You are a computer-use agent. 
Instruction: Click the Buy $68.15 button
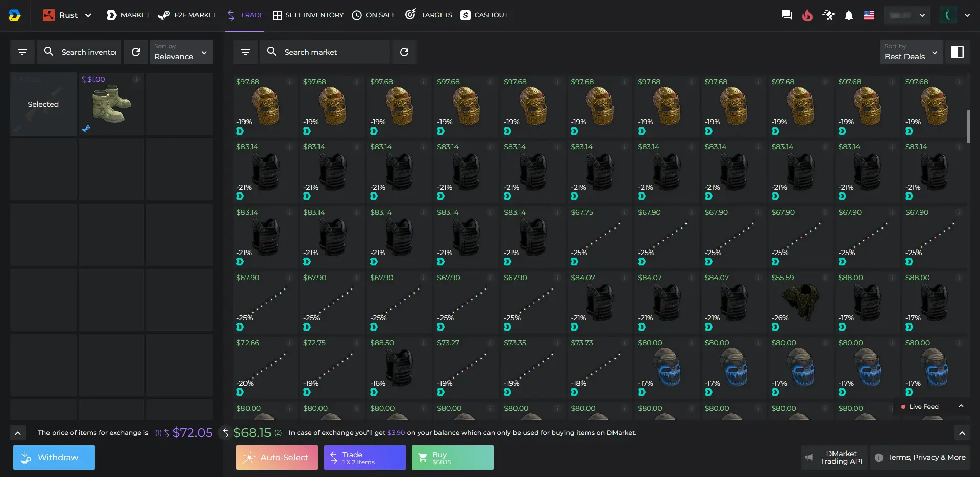pyautogui.click(x=453, y=458)
